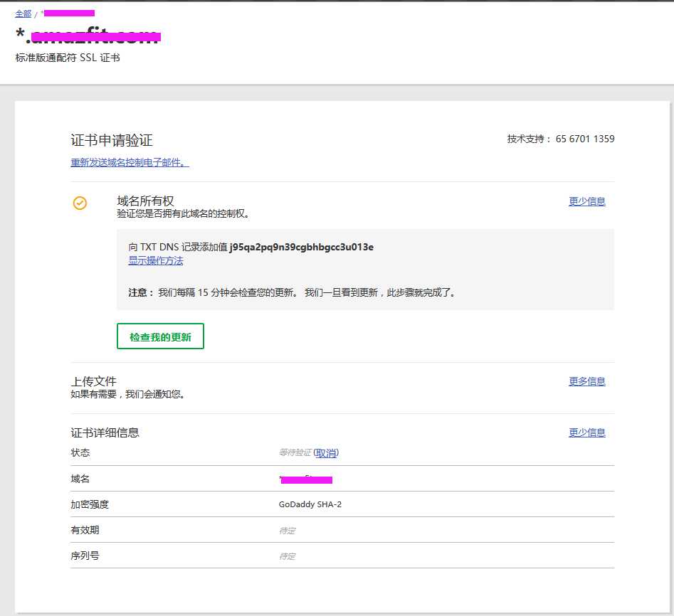Click the 等待验证 status text
This screenshot has height=616, width=674.
click(x=295, y=453)
